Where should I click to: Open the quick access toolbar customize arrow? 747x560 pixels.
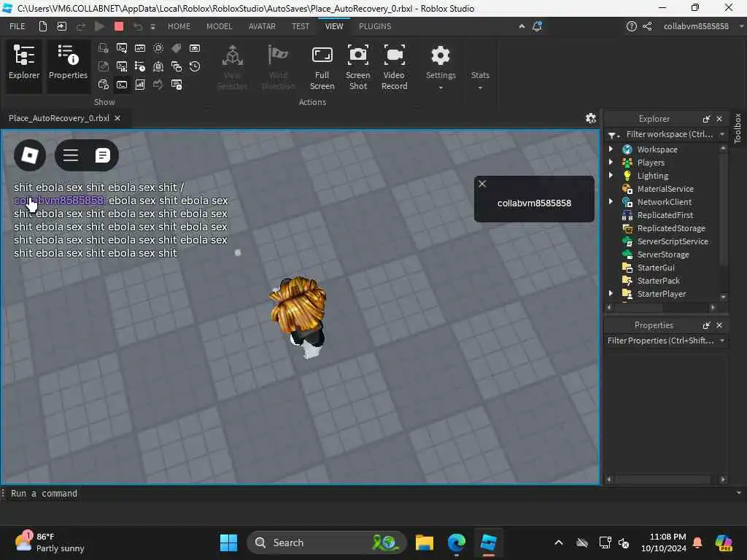click(153, 27)
